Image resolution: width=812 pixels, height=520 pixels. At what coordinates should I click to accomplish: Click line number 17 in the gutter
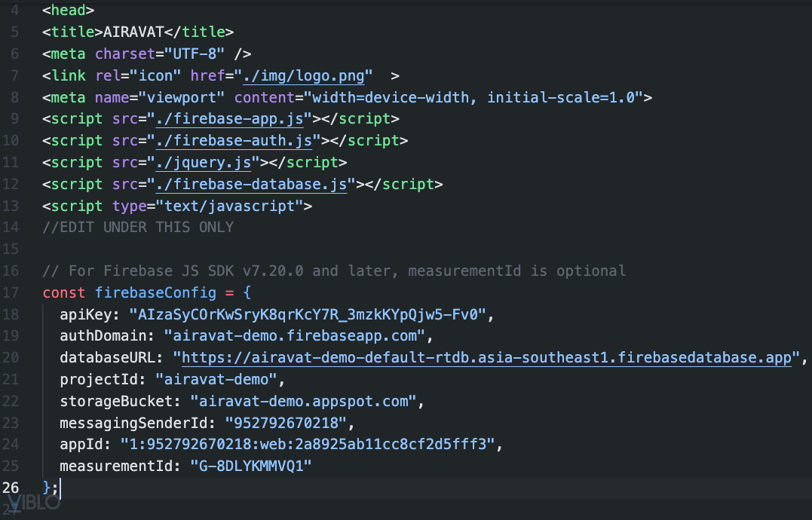11,292
